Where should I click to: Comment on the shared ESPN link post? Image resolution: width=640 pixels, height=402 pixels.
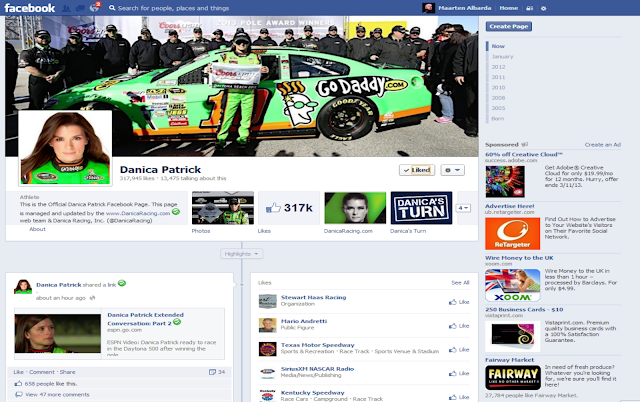[42, 372]
